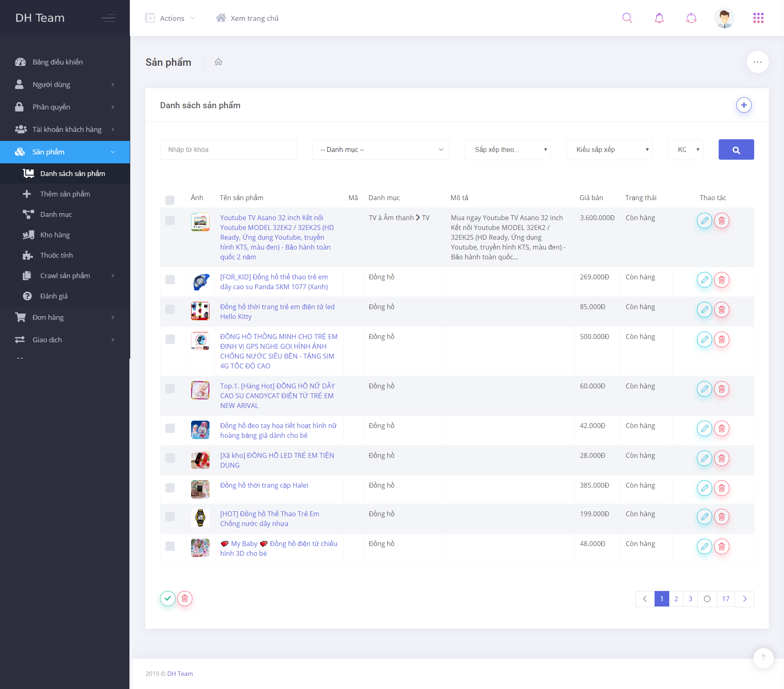Toggle sidebar with hamburger icon
This screenshot has height=689, width=784.
point(108,18)
